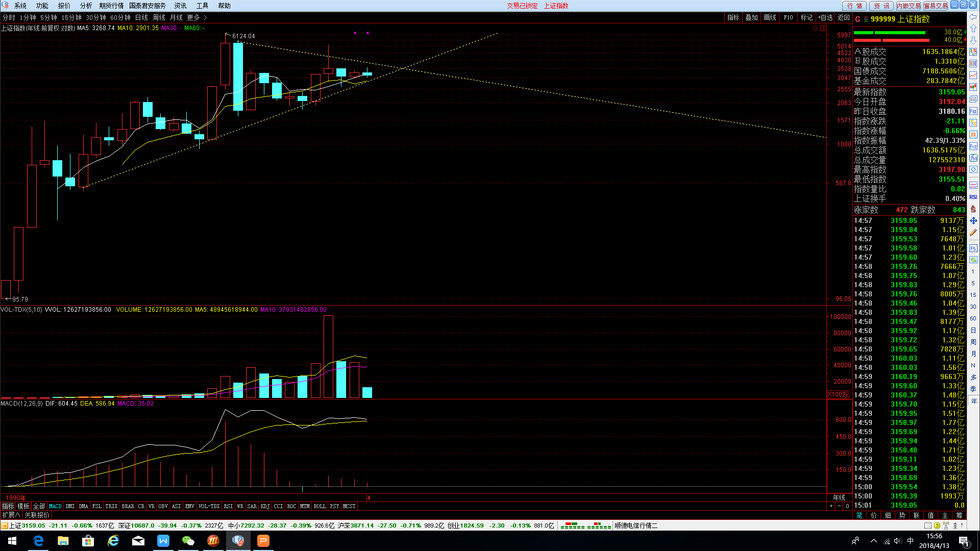Open the 叠加 overlay dropdown
Image resolution: width=980 pixels, height=551 pixels.
pos(751,17)
